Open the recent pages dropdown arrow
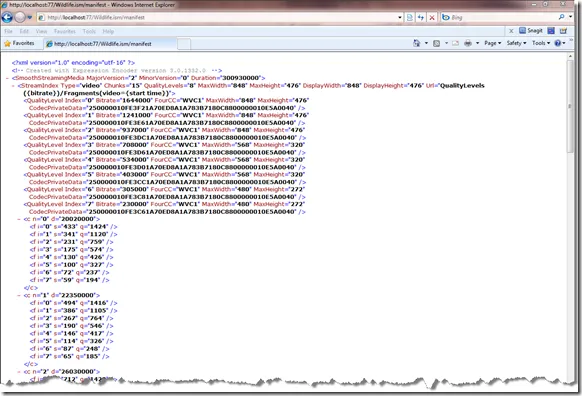582x396 pixels. point(30,17)
